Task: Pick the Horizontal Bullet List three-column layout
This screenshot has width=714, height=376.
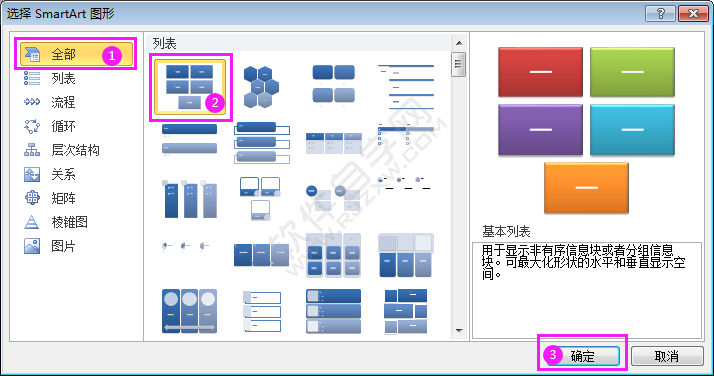Action: click(x=334, y=143)
